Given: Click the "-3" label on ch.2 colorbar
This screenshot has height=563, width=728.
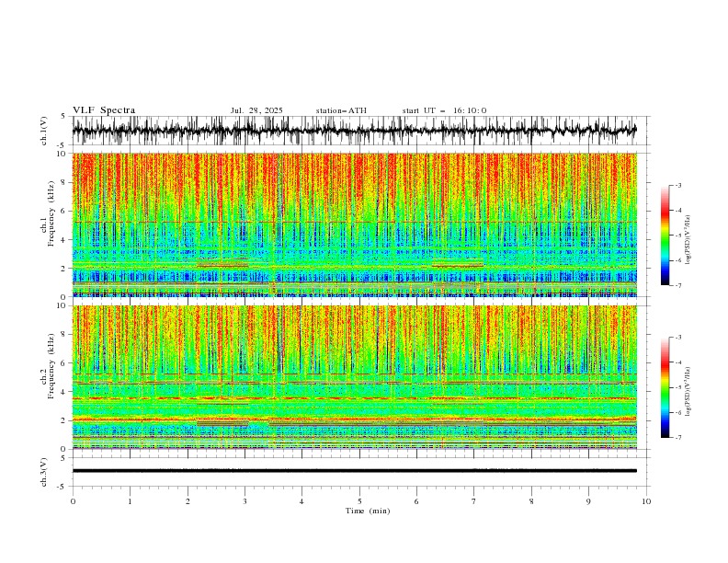Looking at the screenshot, I should pyautogui.click(x=677, y=338).
